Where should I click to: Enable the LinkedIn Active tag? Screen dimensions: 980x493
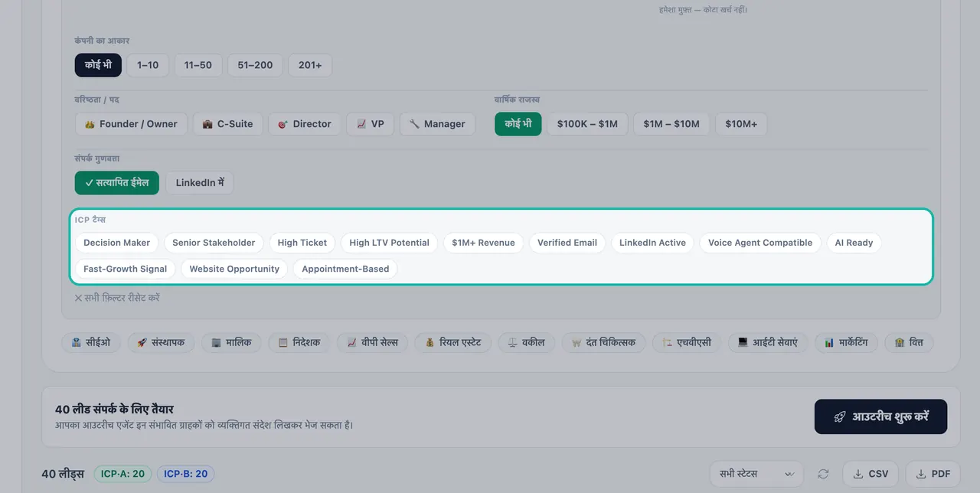pyautogui.click(x=652, y=243)
